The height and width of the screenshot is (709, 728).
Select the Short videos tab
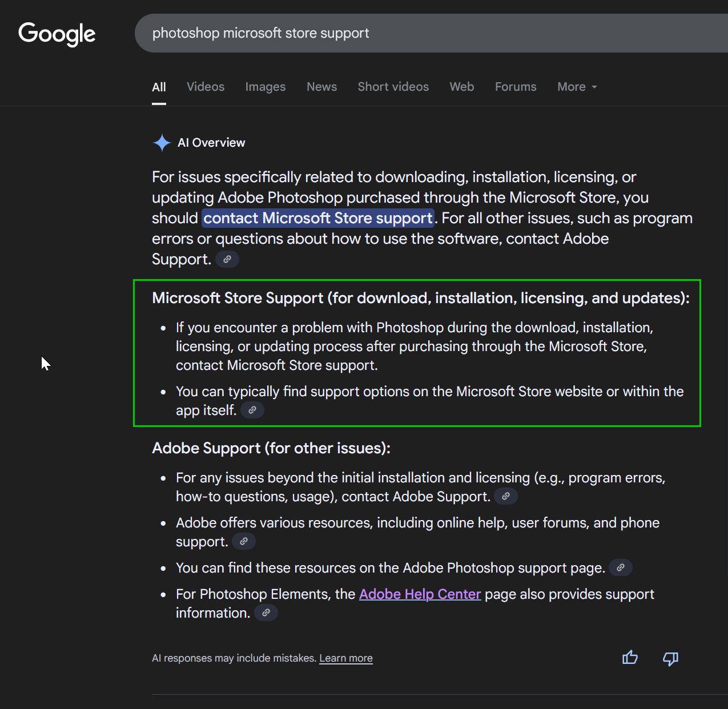[393, 87]
